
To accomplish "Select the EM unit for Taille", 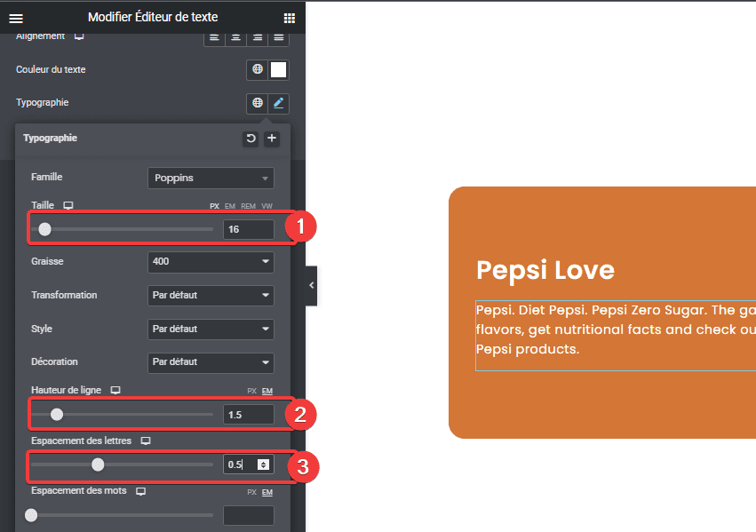I will tap(230, 206).
